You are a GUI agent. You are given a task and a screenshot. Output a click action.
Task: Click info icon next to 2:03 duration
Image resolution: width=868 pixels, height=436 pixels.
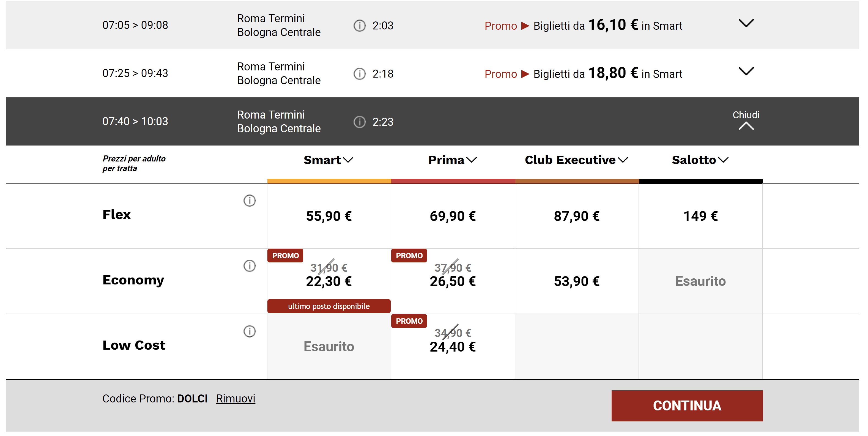(x=359, y=26)
